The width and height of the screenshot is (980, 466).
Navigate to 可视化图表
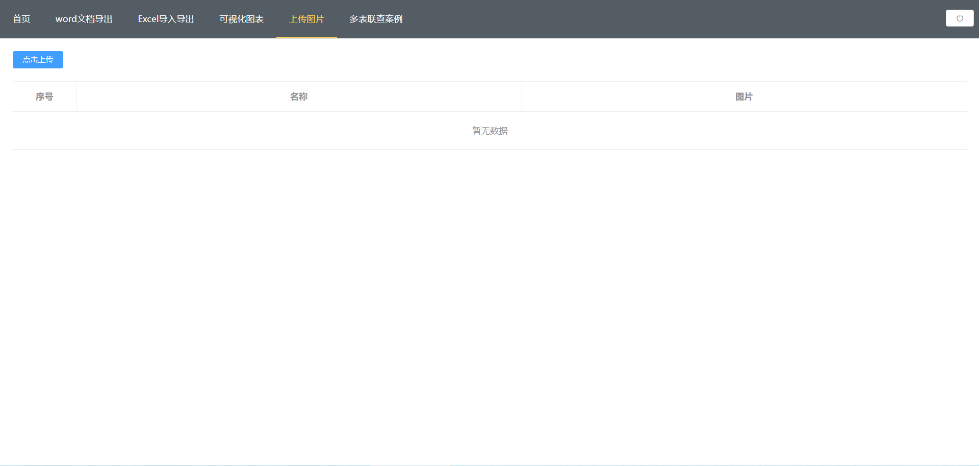coord(241,19)
